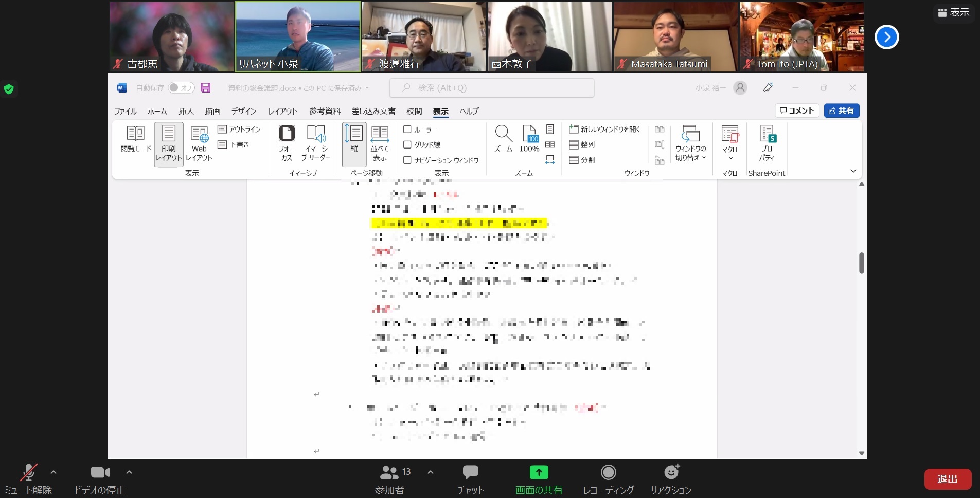Show next participants with arrow button
980x498 pixels.
(887, 37)
